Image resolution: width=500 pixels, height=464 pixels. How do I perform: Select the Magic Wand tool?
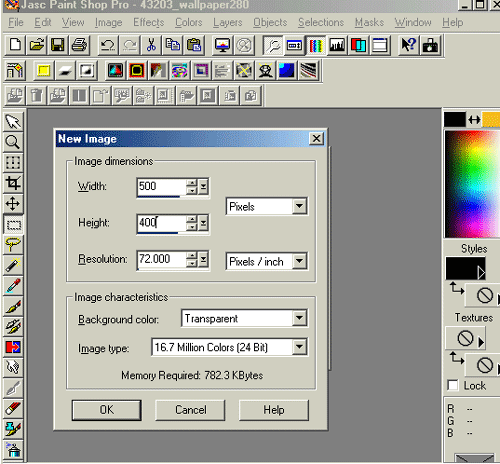point(13,265)
